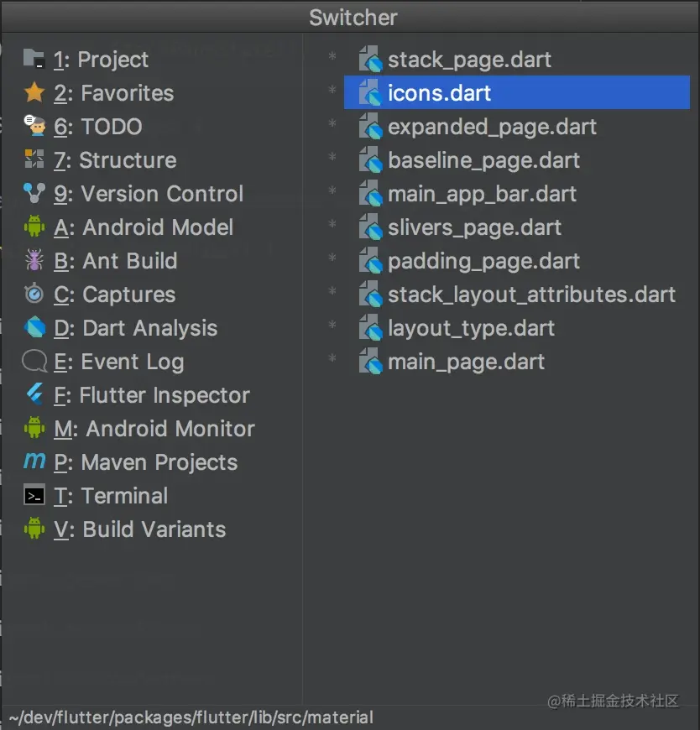Click the Dart Analysis icon
700x730 pixels.
coord(34,328)
